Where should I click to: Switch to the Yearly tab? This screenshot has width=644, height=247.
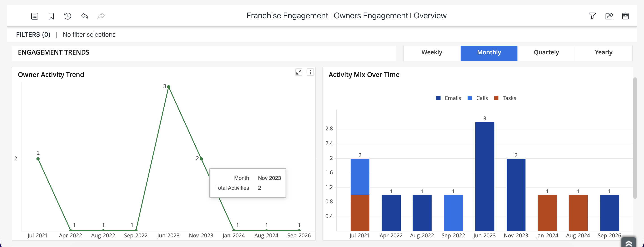tap(604, 53)
